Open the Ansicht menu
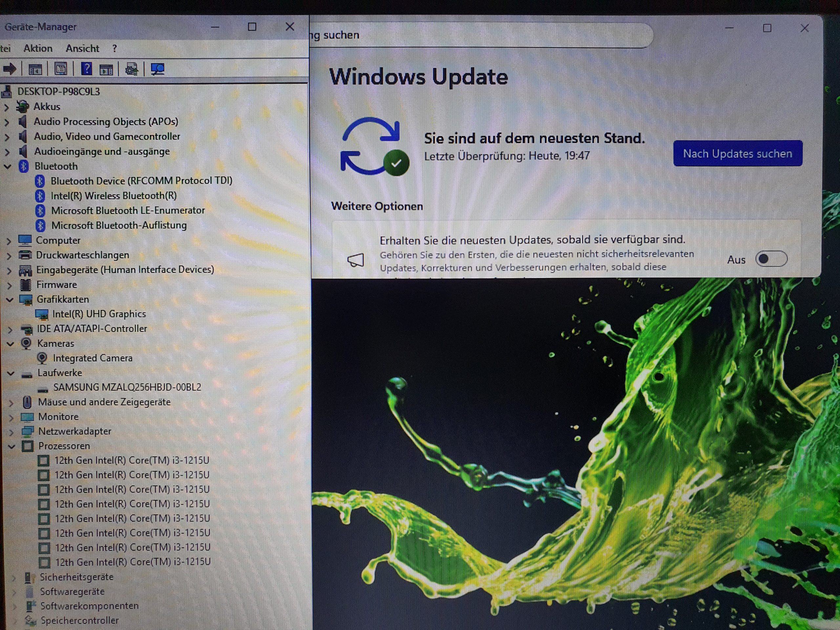 tap(82, 49)
